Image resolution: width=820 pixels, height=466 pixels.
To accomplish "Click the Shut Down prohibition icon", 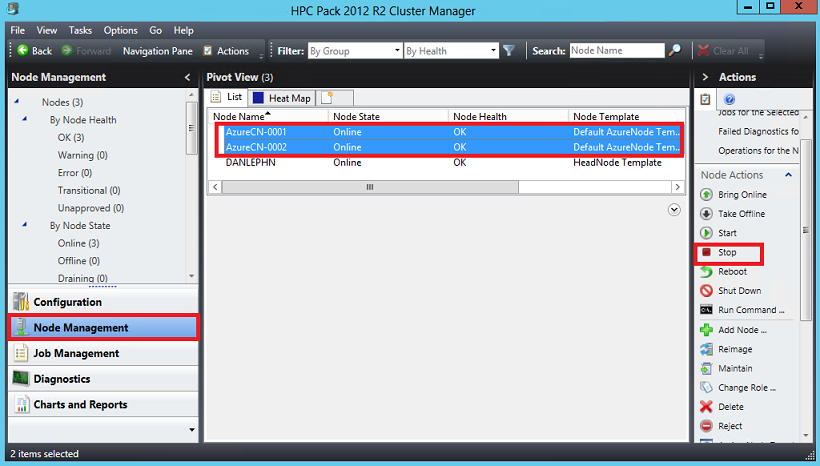I will click(706, 291).
